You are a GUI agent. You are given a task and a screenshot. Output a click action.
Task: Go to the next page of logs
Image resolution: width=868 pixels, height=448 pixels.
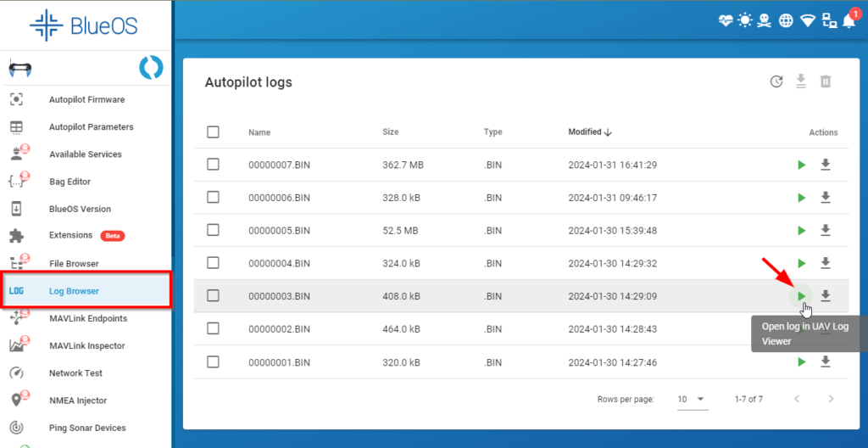(831, 399)
